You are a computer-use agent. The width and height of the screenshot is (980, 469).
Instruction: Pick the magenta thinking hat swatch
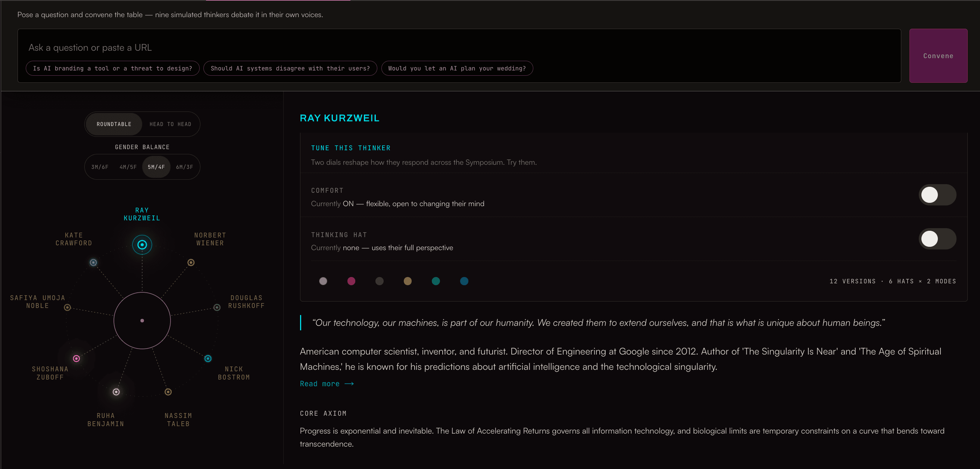351,281
